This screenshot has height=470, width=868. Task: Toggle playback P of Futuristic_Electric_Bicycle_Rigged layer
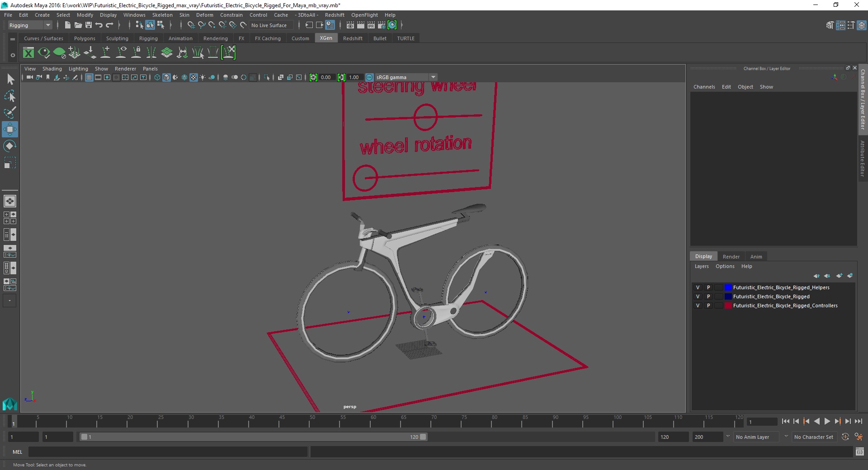(x=708, y=296)
